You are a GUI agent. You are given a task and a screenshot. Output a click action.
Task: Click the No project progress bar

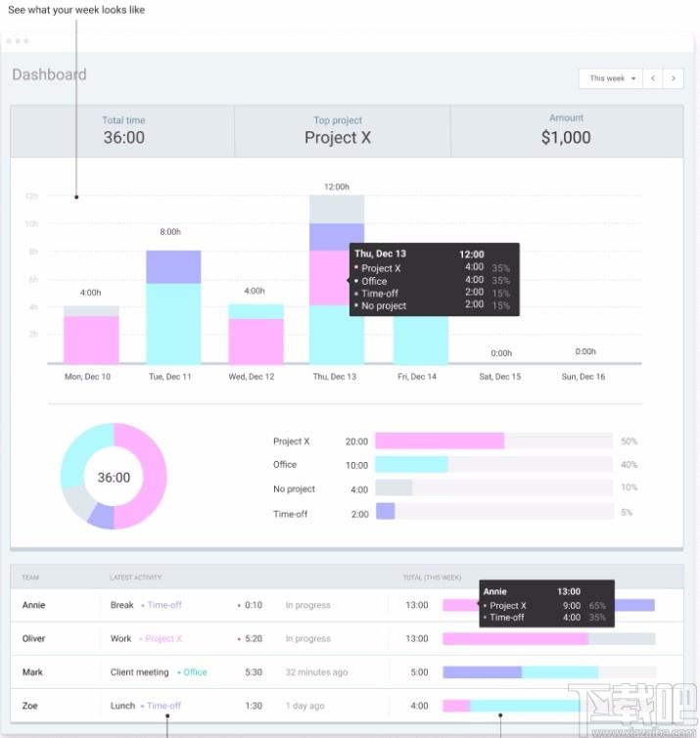493,488
